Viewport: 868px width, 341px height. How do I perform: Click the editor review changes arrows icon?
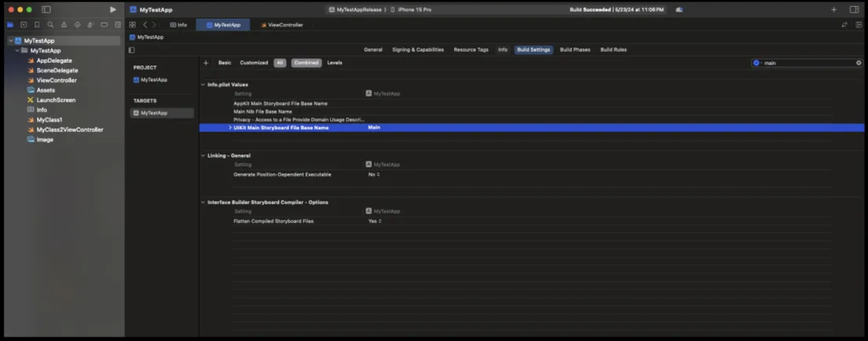pyautogui.click(x=844, y=25)
